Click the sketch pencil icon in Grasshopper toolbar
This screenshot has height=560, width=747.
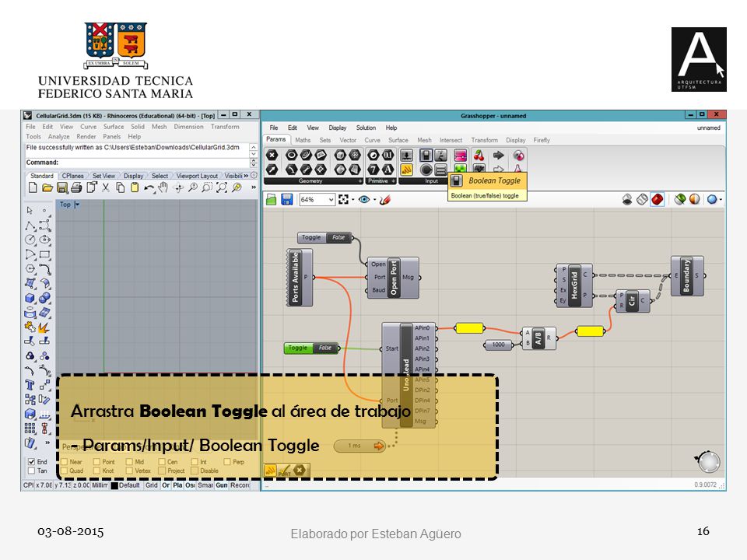tap(385, 200)
